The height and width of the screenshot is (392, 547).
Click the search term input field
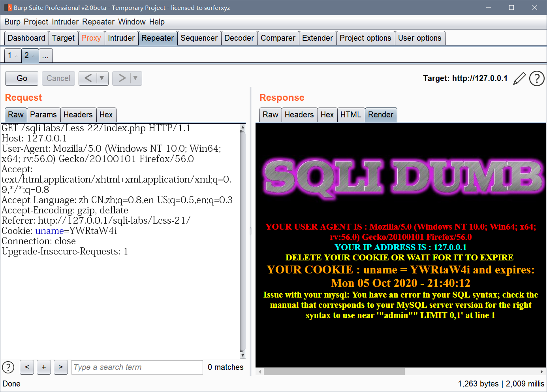coord(137,367)
